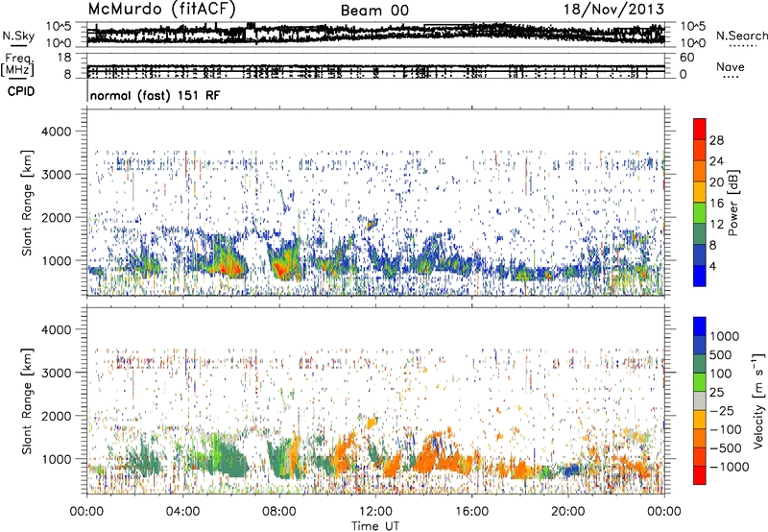The image size is (768, 532).
Task: Click the -1000 Velocity colorbar label
Action: click(x=729, y=467)
